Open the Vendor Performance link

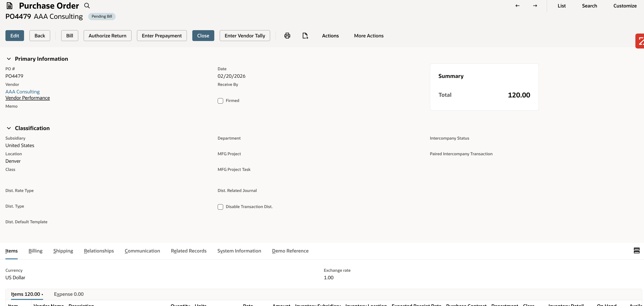tap(27, 97)
